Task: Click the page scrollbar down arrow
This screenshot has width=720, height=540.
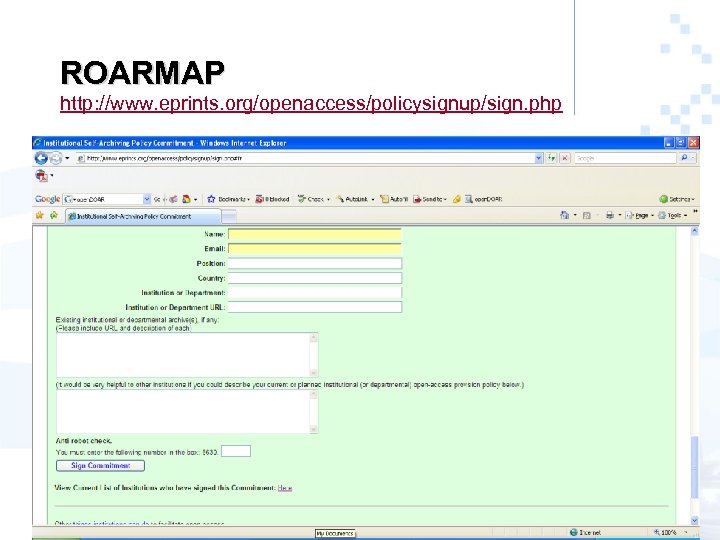Action: [x=694, y=520]
